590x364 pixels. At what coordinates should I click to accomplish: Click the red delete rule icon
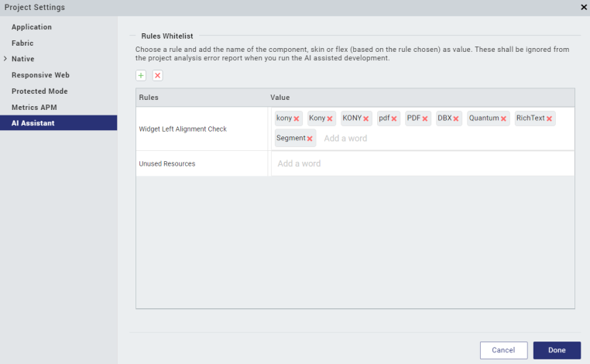pyautogui.click(x=157, y=75)
